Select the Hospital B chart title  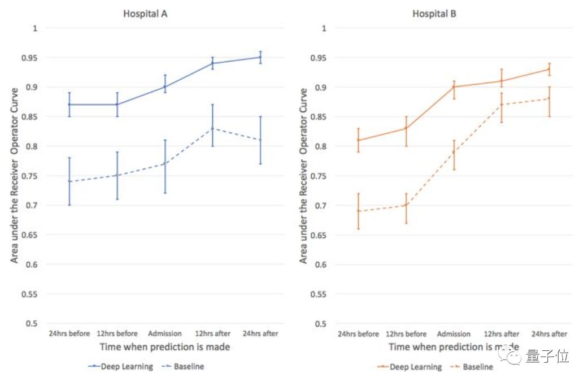(x=434, y=14)
